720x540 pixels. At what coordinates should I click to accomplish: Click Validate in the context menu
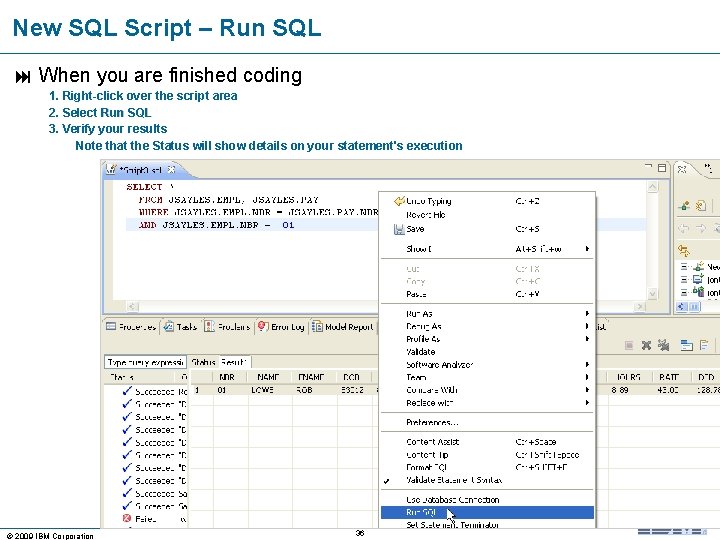pyautogui.click(x=487, y=352)
